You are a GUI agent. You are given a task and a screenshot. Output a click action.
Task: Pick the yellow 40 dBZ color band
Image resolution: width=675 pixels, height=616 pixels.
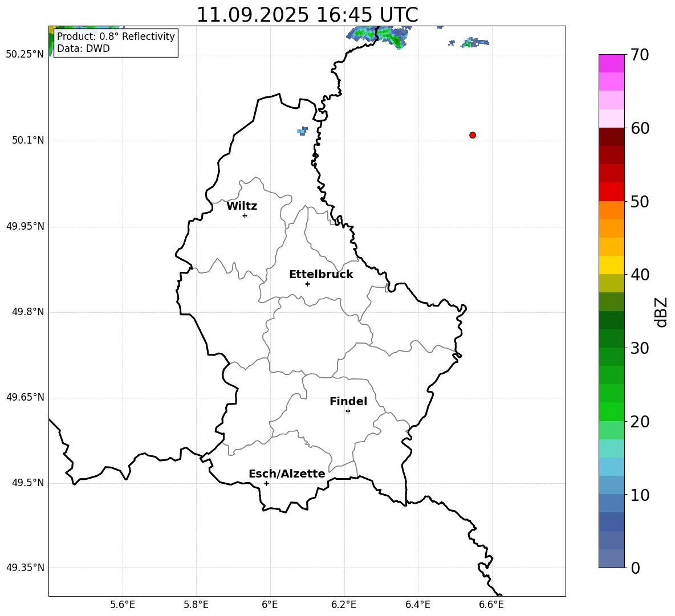point(612,265)
